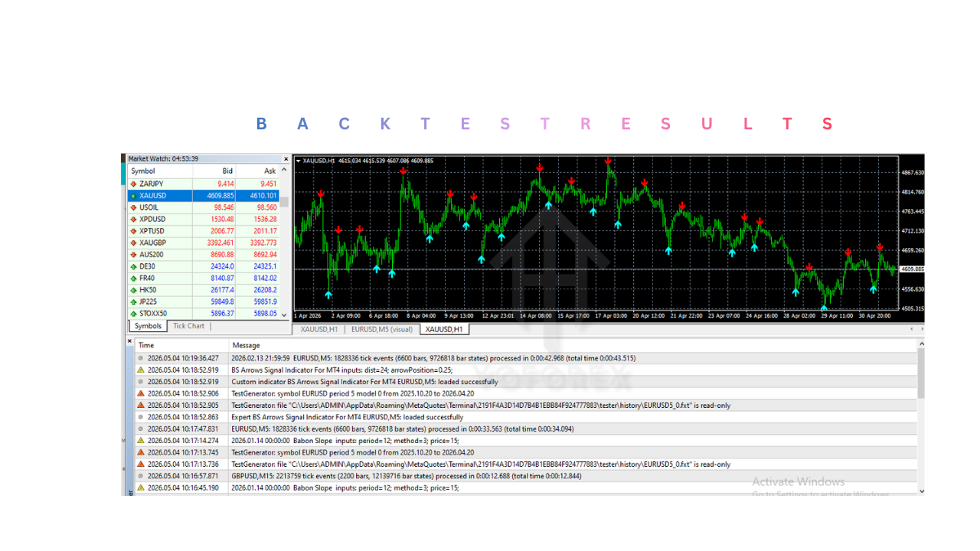Viewport: 980px width, 551px height.
Task: Close the Market Watch panel
Action: click(x=286, y=159)
